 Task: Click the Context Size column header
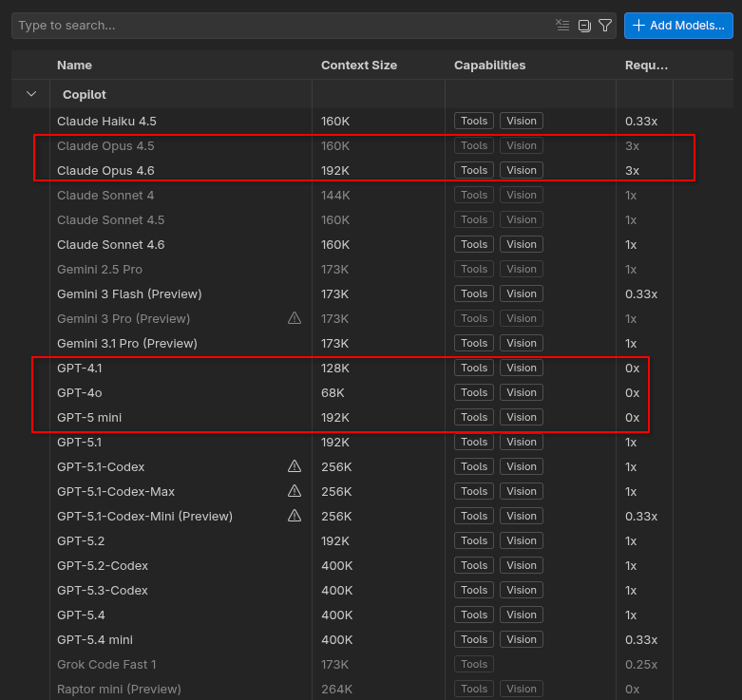click(359, 66)
